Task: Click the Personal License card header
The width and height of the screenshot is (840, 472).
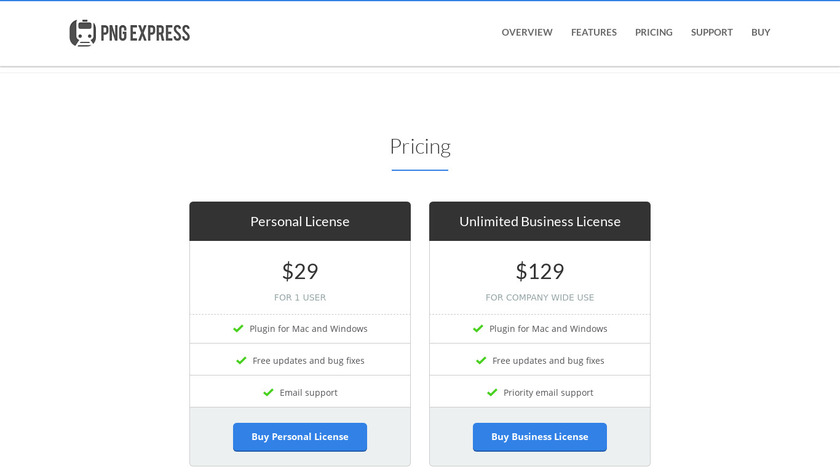Action: [x=300, y=222]
